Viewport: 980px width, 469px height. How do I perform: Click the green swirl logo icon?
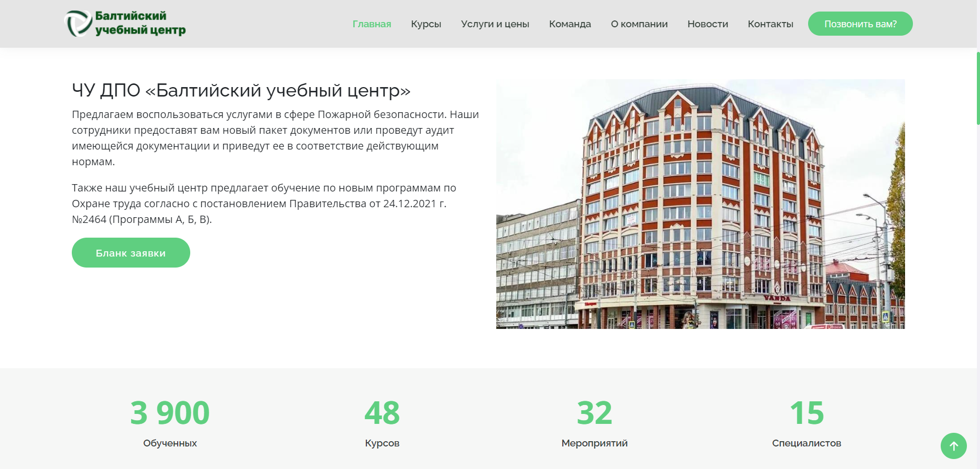(78, 24)
